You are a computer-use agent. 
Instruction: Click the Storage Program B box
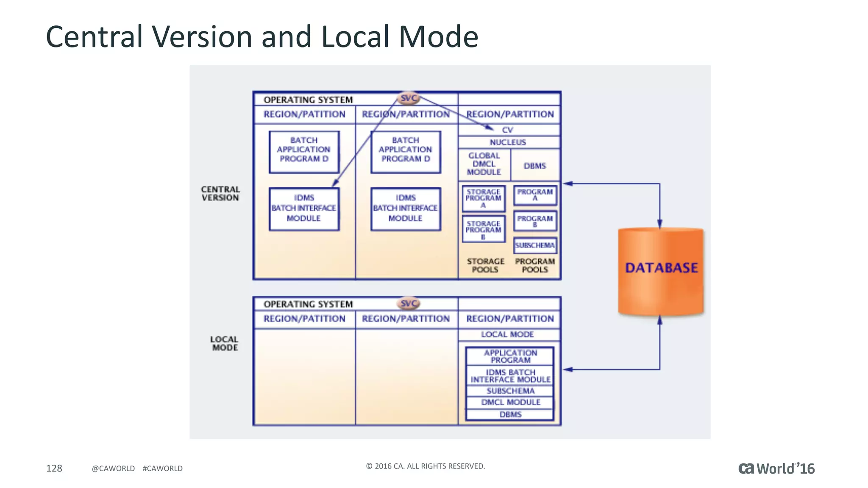[x=484, y=230]
